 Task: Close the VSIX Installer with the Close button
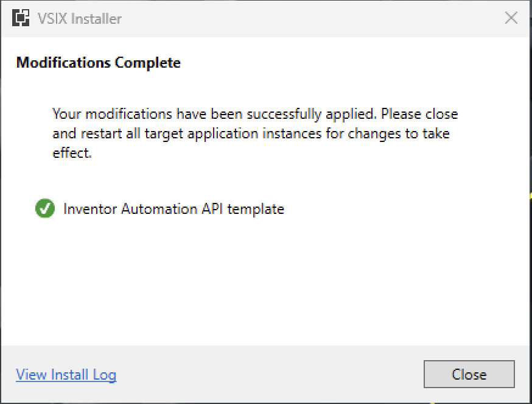pos(469,374)
